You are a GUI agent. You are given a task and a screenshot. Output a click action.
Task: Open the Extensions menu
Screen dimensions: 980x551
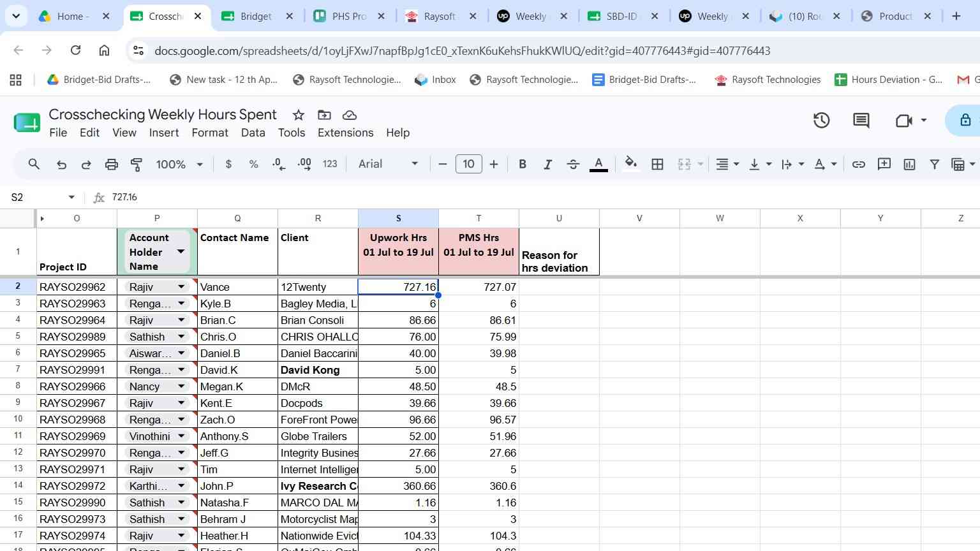[345, 133]
